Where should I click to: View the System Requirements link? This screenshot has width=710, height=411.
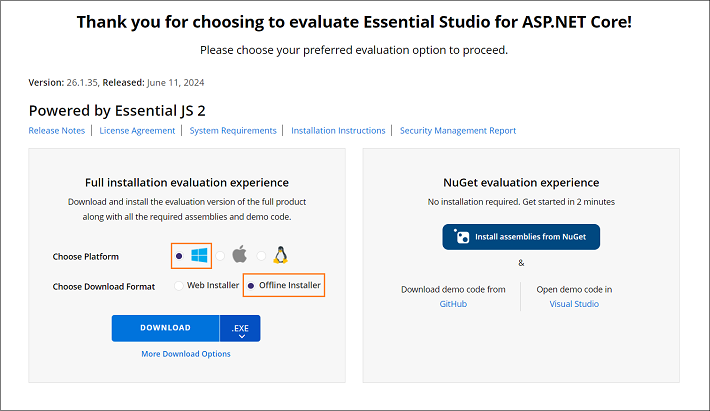[233, 131]
